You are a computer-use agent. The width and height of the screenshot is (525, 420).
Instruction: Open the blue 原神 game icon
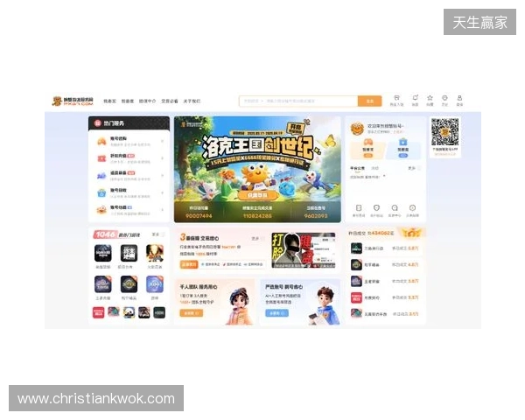click(x=155, y=284)
